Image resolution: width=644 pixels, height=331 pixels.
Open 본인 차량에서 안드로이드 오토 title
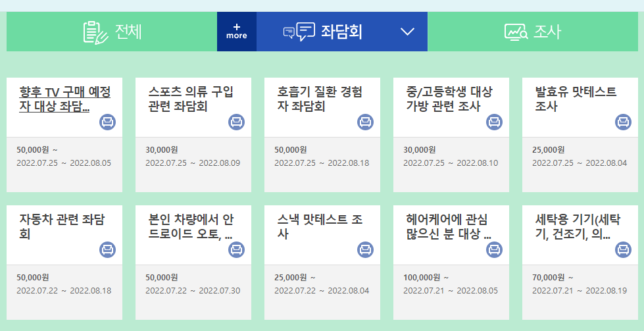click(x=191, y=226)
